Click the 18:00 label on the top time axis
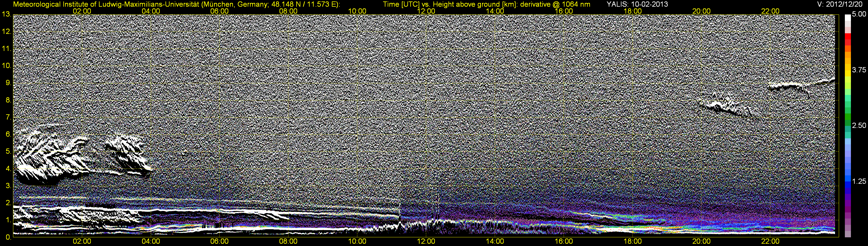This screenshot has width=868, height=246. (x=632, y=11)
